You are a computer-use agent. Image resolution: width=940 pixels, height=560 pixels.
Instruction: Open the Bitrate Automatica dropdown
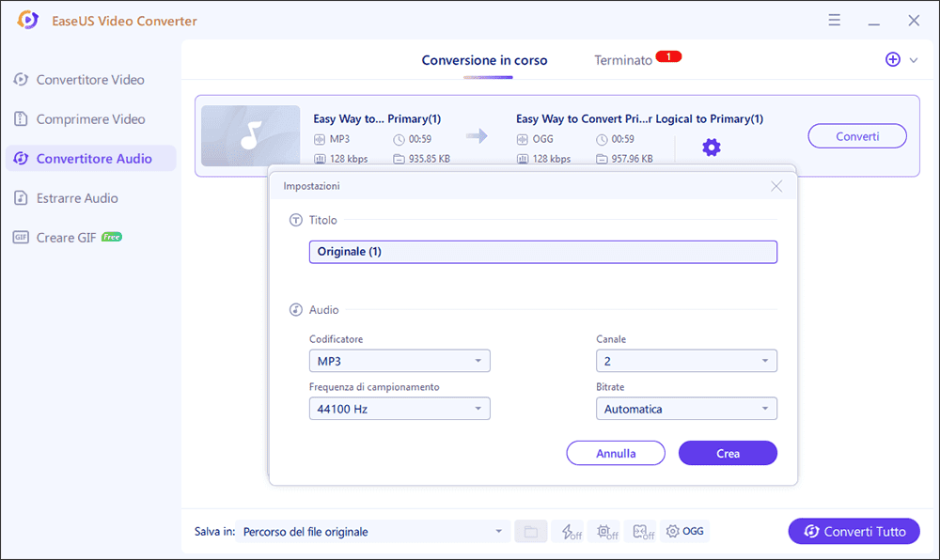[x=686, y=409]
